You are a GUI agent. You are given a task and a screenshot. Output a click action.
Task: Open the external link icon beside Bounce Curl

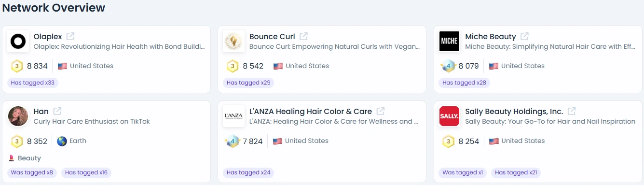pos(304,36)
